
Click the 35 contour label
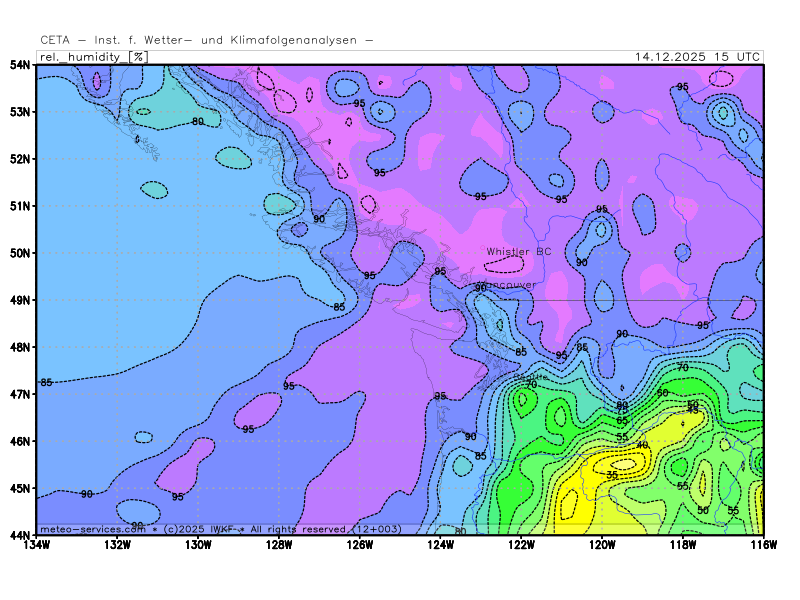point(612,475)
